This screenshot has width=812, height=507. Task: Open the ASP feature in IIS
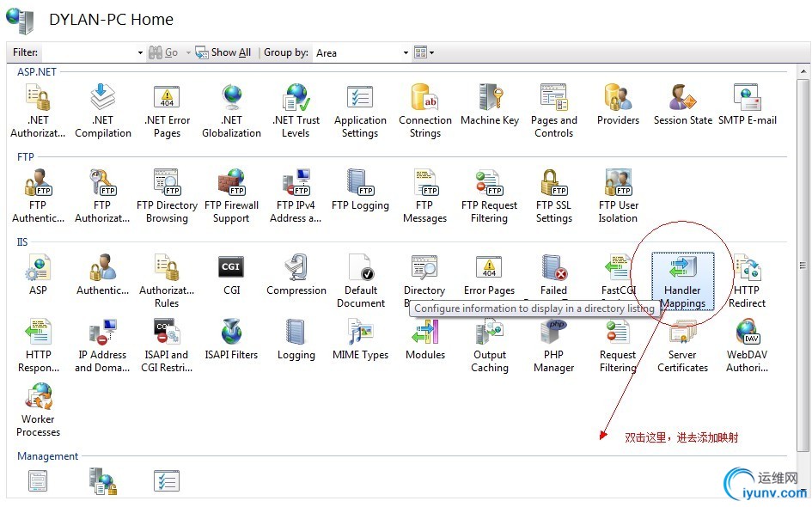coord(38,275)
